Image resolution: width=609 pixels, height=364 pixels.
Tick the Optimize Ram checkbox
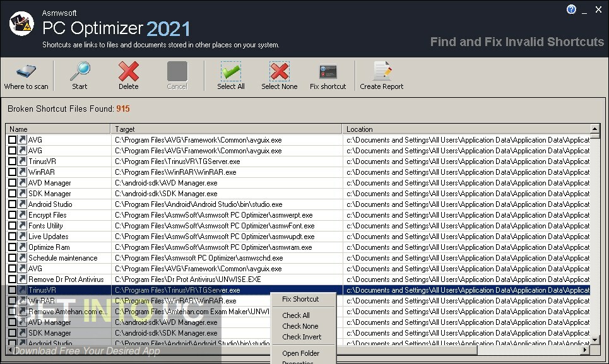pyautogui.click(x=13, y=247)
